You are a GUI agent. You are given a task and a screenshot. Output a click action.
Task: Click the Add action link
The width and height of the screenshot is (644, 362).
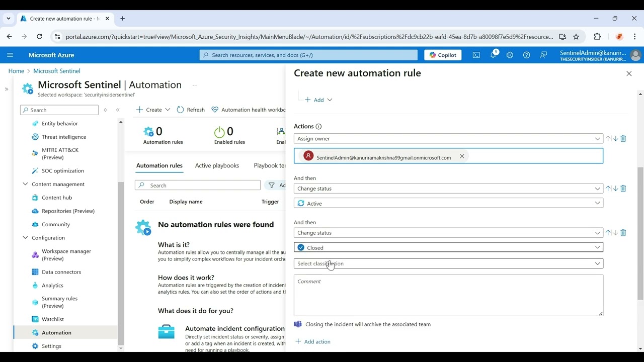click(313, 341)
